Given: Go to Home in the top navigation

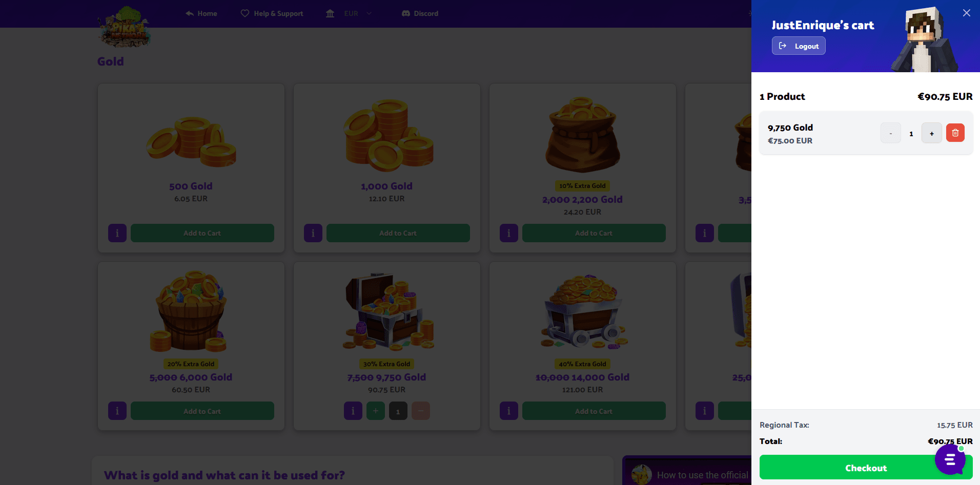Looking at the screenshot, I should coord(201,13).
